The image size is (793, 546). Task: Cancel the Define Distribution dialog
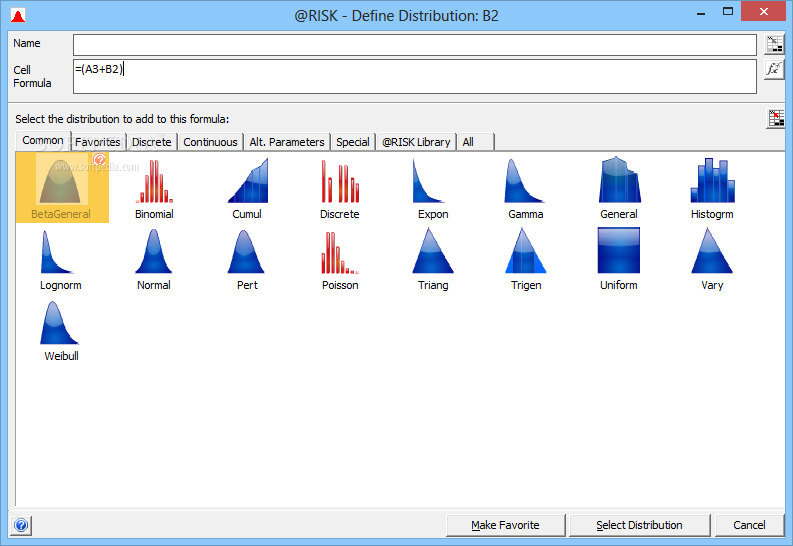click(749, 525)
